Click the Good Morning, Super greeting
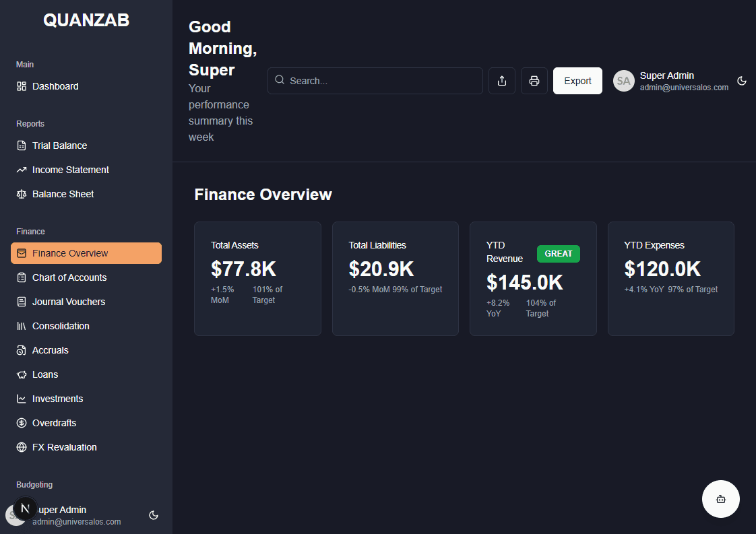Image resolution: width=756 pixels, height=534 pixels. [x=222, y=48]
